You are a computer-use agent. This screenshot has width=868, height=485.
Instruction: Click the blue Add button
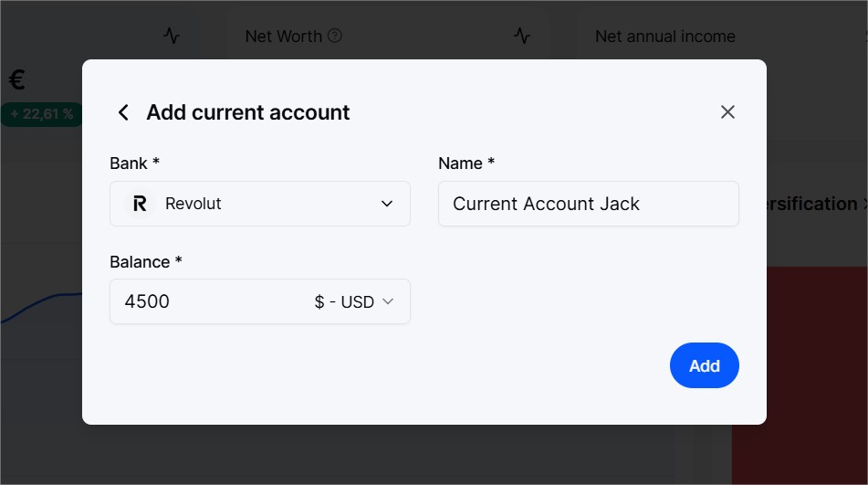(x=704, y=365)
